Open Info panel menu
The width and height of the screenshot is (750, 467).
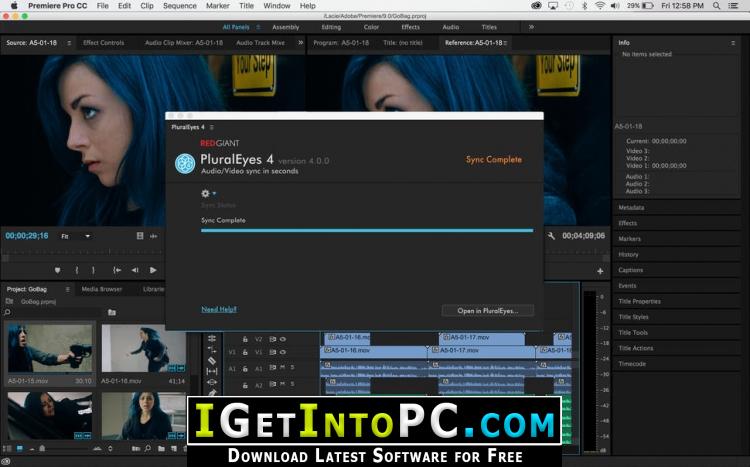point(733,43)
